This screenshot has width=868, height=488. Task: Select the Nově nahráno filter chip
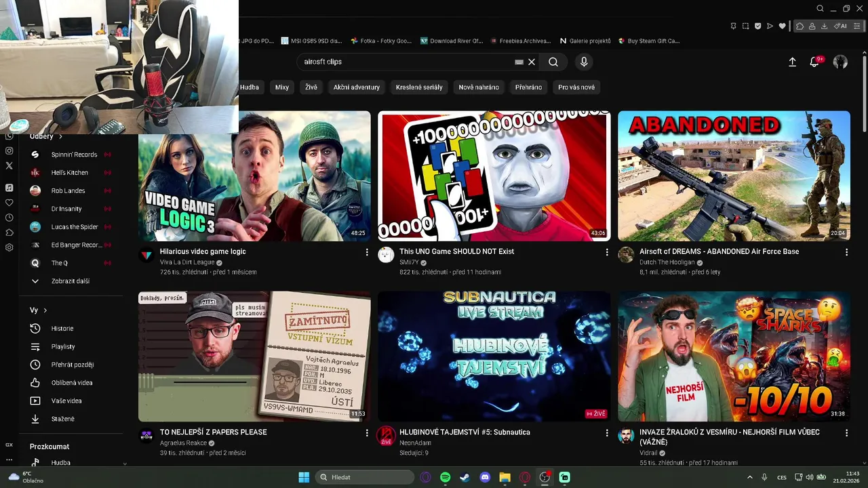click(479, 87)
